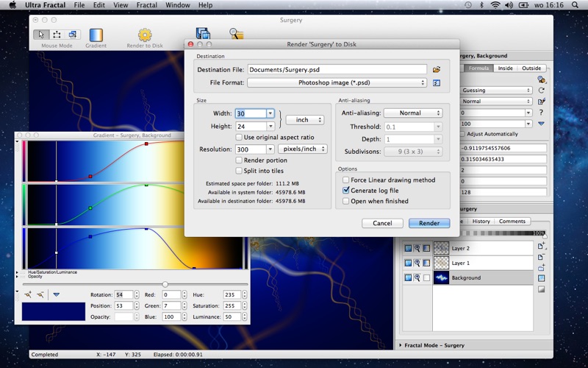Click the layer opacity slider at 100%
Image resolution: width=588 pixels, height=368 pixels.
(545, 236)
